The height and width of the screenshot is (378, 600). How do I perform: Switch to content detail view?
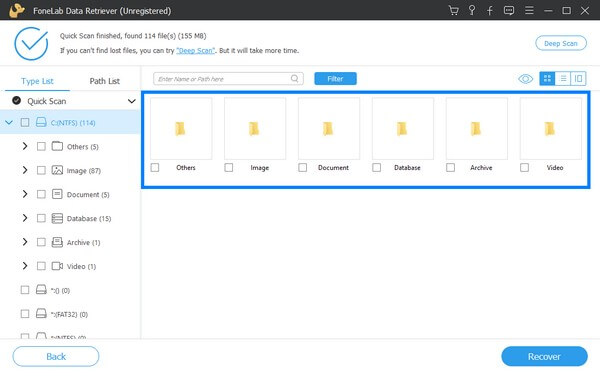click(x=578, y=78)
